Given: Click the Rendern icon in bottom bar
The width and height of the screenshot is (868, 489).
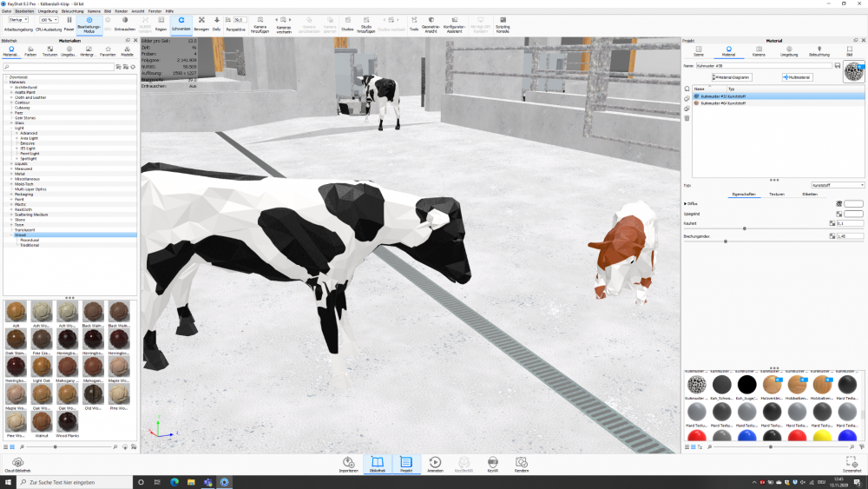Looking at the screenshot, I should 522,465.
